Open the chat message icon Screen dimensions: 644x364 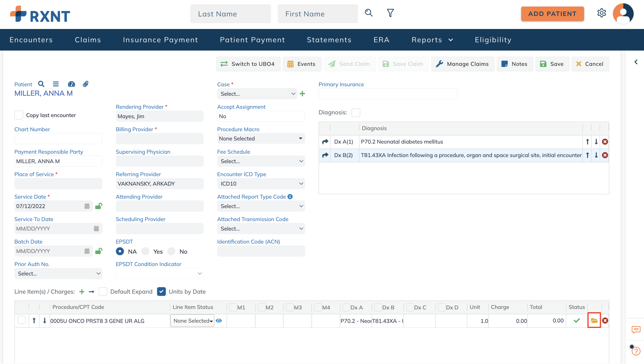635,330
